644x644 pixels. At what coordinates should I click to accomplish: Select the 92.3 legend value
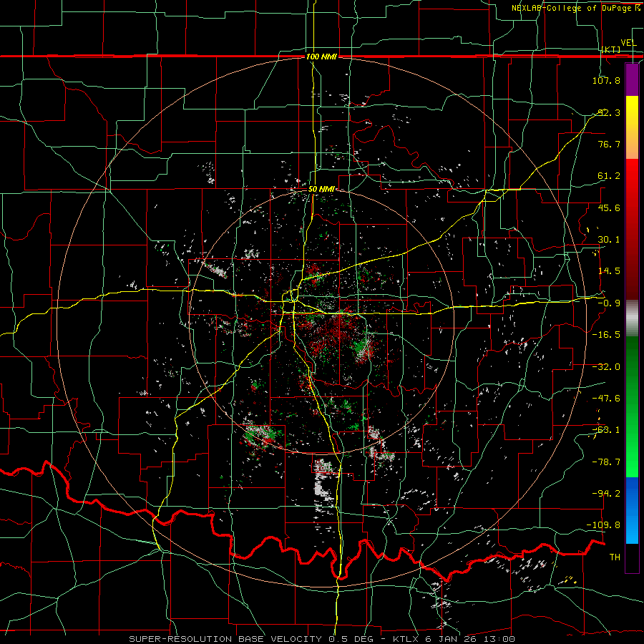(609, 112)
